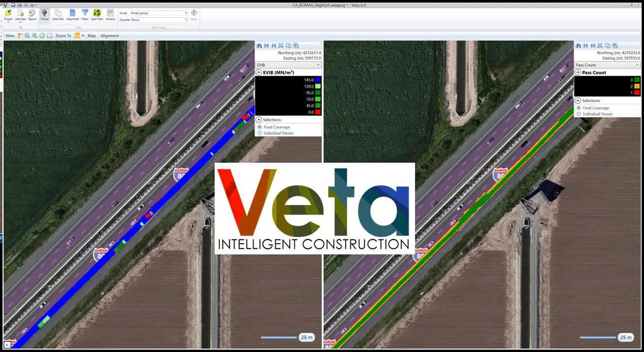Click the orange 2 pass count swatch
The width and height of the screenshot is (644, 352).
coord(637,86)
